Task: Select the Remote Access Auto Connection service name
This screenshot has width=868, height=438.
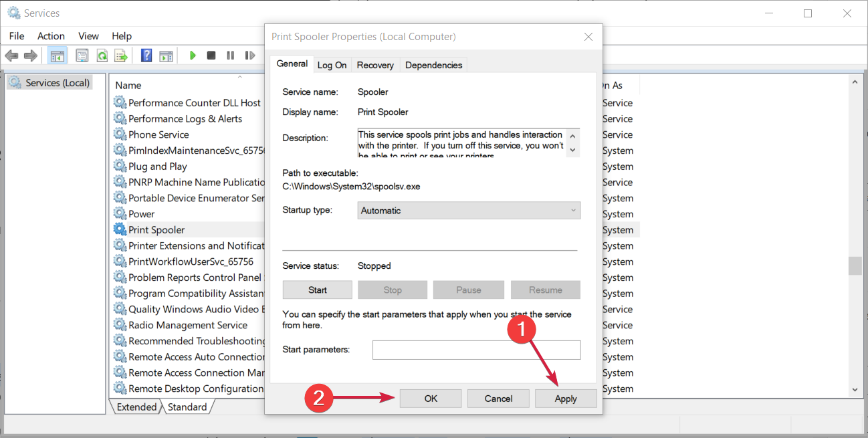Action: (x=197, y=357)
